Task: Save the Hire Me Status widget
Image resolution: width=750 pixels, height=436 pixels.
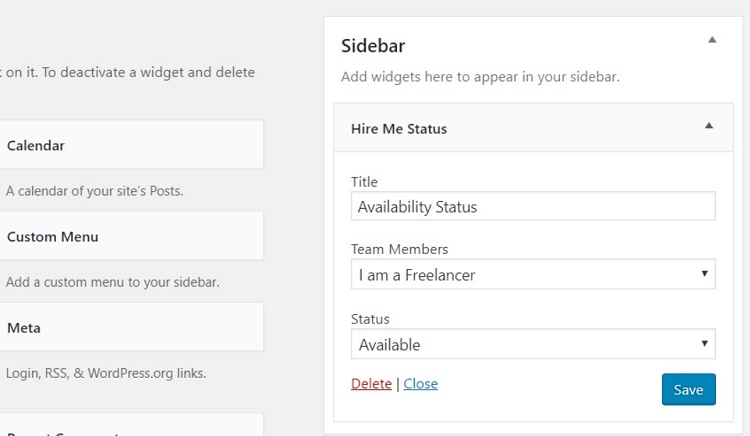Action: 688,389
